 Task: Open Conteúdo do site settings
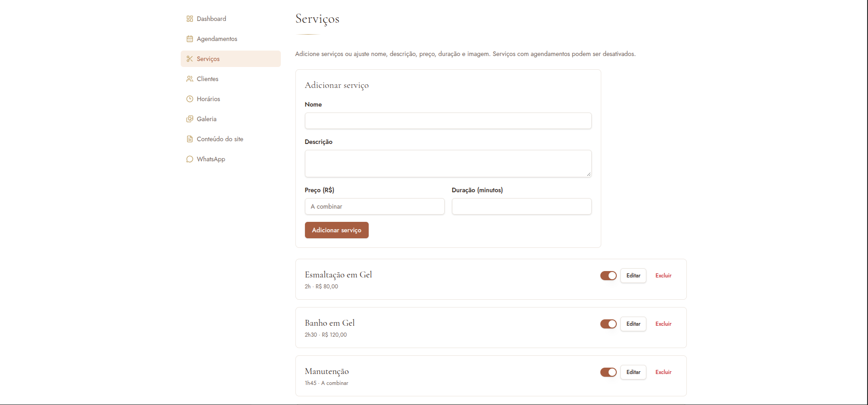[x=231, y=139]
